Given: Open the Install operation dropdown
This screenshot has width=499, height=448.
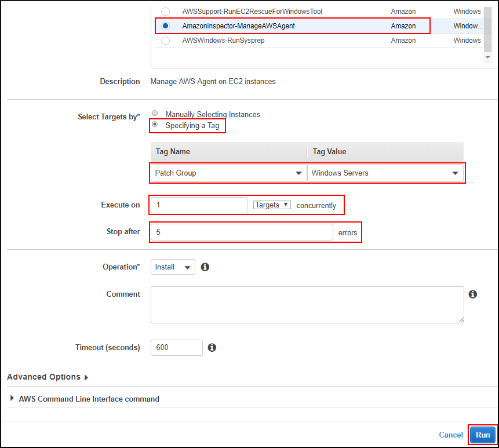Looking at the screenshot, I should point(172,267).
